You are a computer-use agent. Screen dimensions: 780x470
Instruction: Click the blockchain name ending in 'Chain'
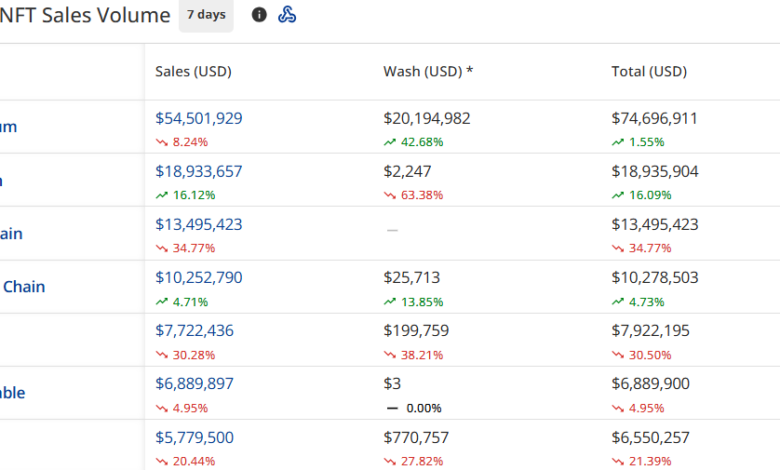pyautogui.click(x=24, y=287)
